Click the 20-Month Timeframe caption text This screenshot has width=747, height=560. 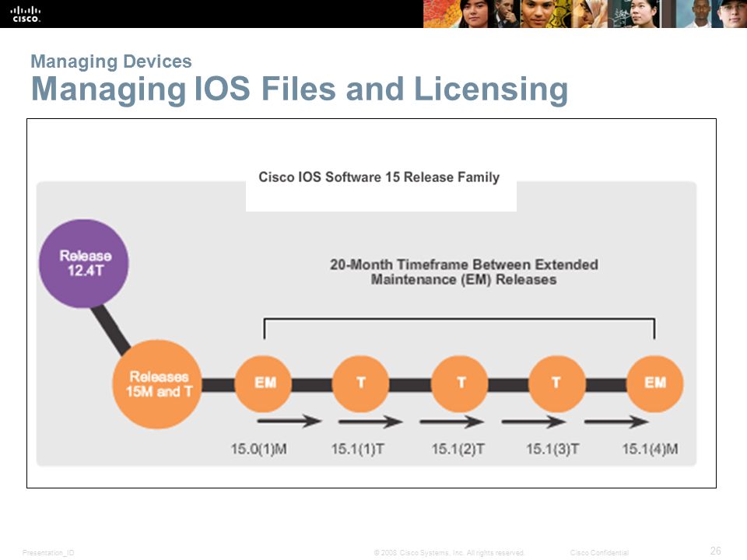[x=464, y=272]
